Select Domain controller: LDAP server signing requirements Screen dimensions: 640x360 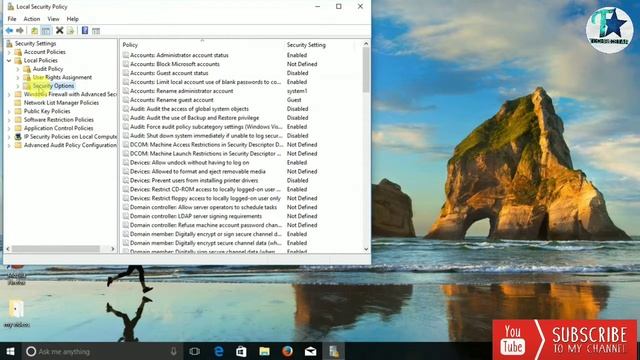click(196, 216)
